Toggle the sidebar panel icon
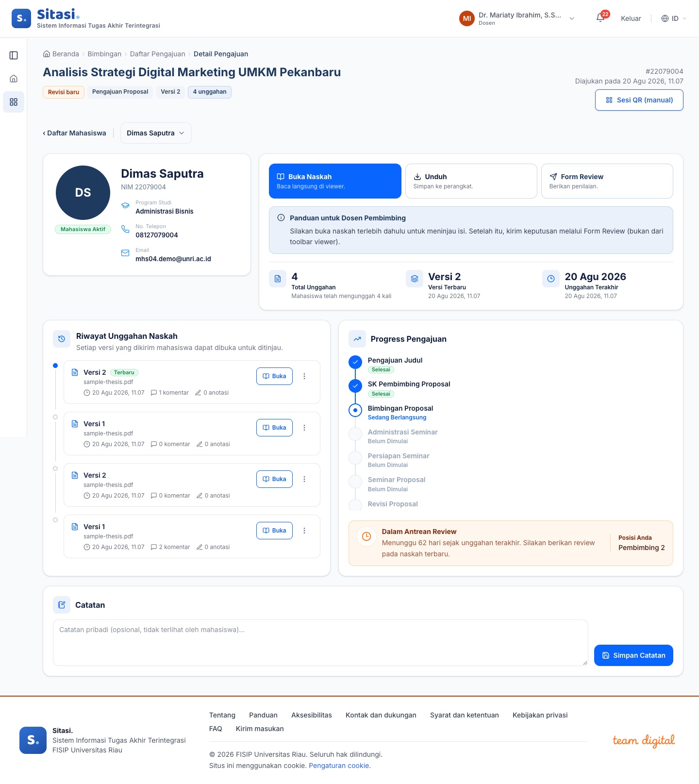The width and height of the screenshot is (699, 784). [14, 55]
